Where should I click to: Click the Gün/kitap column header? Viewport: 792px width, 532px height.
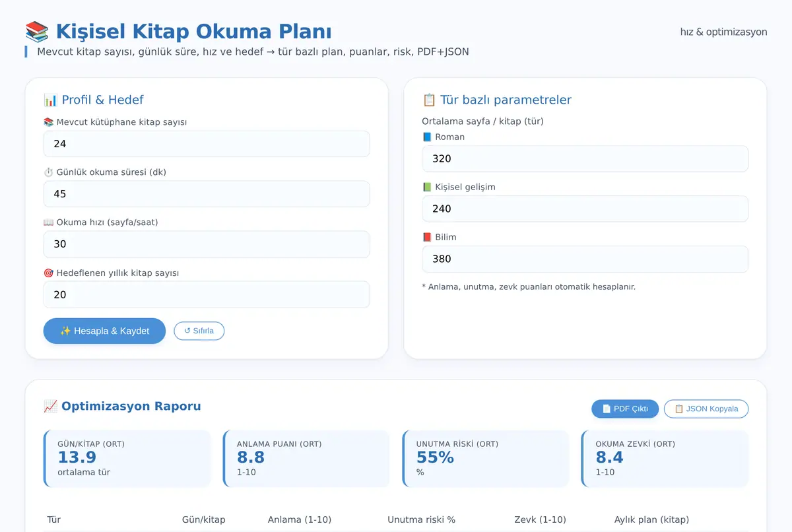pos(204,519)
